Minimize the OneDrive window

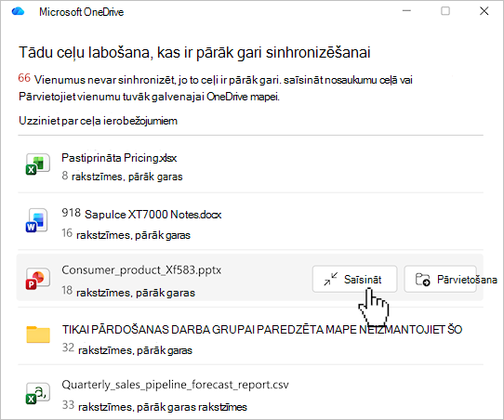click(x=406, y=11)
